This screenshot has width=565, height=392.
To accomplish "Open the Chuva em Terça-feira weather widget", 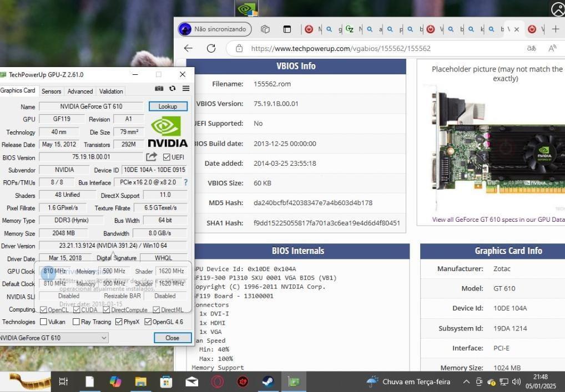I will (x=408, y=381).
